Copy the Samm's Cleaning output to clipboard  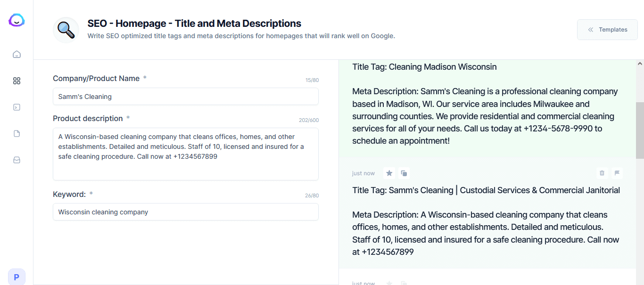click(x=404, y=173)
